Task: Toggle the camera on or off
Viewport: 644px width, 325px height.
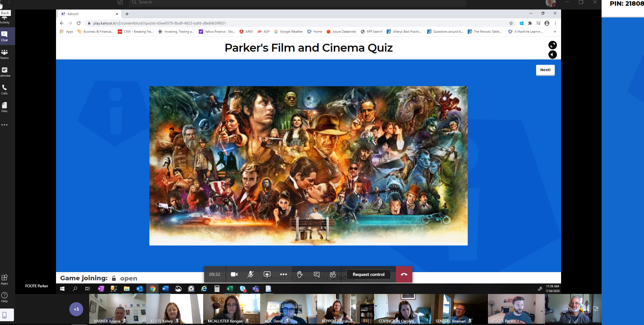Action: (234, 274)
